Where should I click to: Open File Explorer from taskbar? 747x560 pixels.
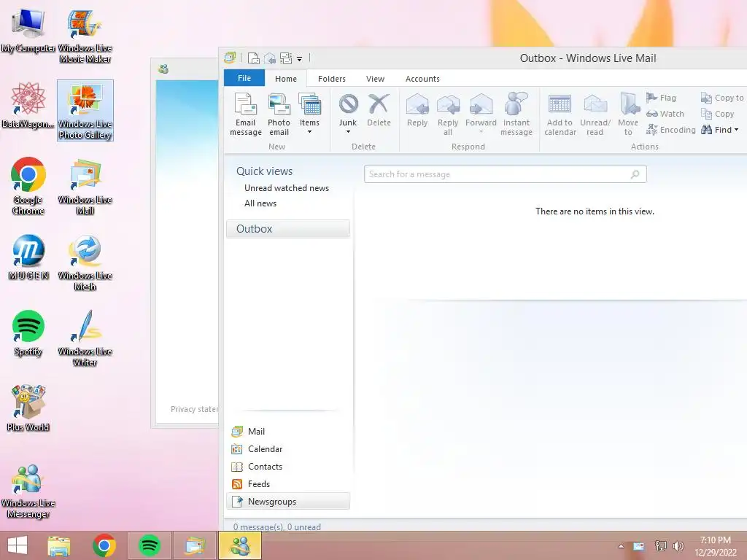click(59, 545)
